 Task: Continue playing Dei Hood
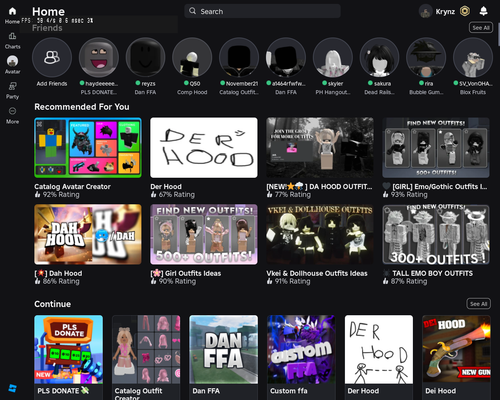pos(456,349)
